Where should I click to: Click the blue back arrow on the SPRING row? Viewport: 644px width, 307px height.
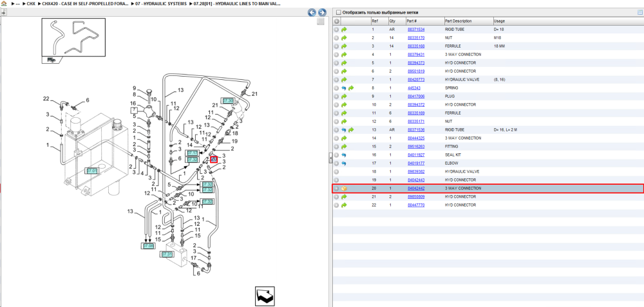[344, 88]
